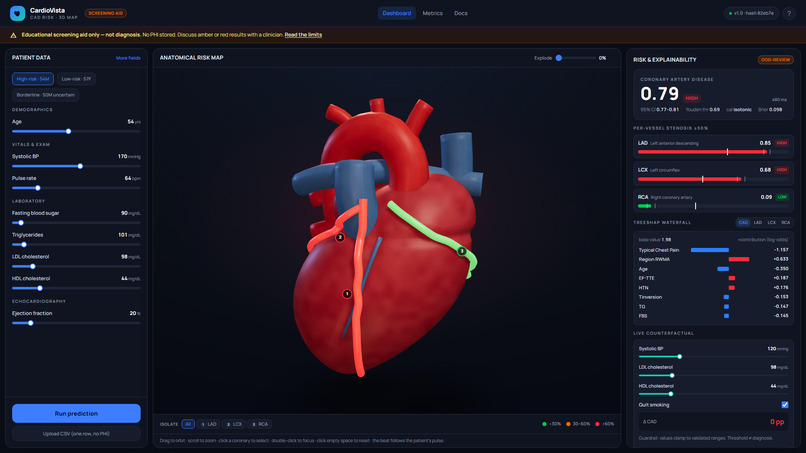The width and height of the screenshot is (806, 453).
Task: Click the red over-60% legend dot
Action: 597,424
